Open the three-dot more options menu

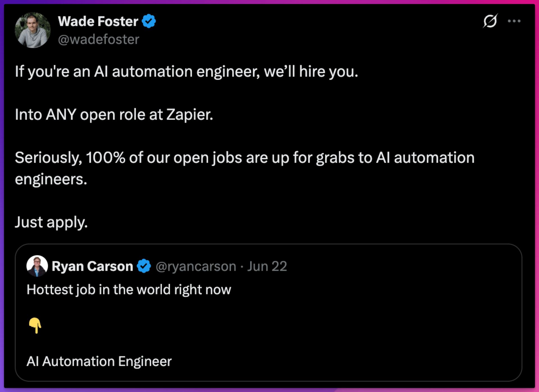tap(514, 21)
